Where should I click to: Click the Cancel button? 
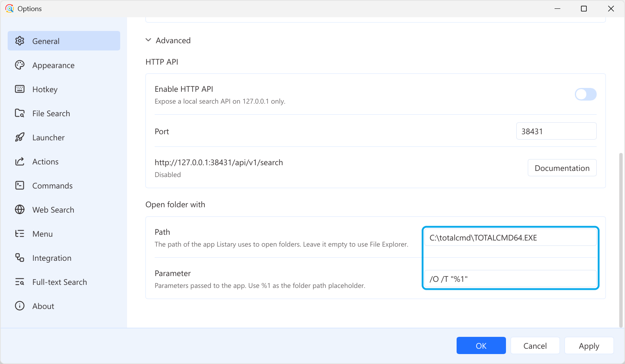point(535,346)
